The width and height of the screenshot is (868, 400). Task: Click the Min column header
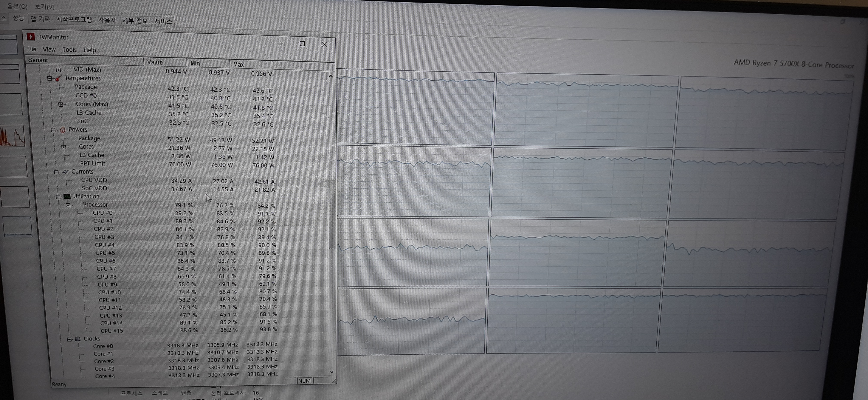(208, 63)
